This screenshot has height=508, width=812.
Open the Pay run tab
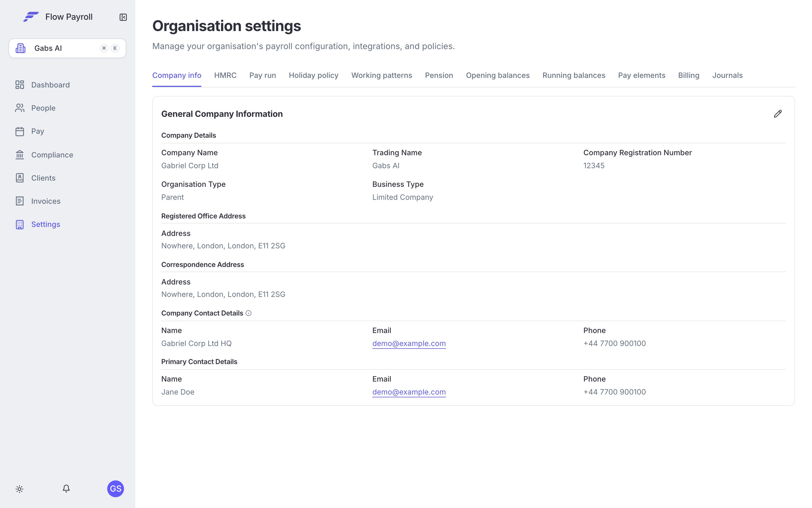(262, 75)
